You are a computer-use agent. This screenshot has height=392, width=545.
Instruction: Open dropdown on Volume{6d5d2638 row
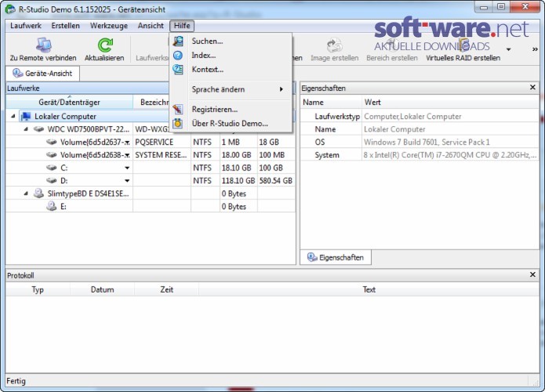point(128,155)
